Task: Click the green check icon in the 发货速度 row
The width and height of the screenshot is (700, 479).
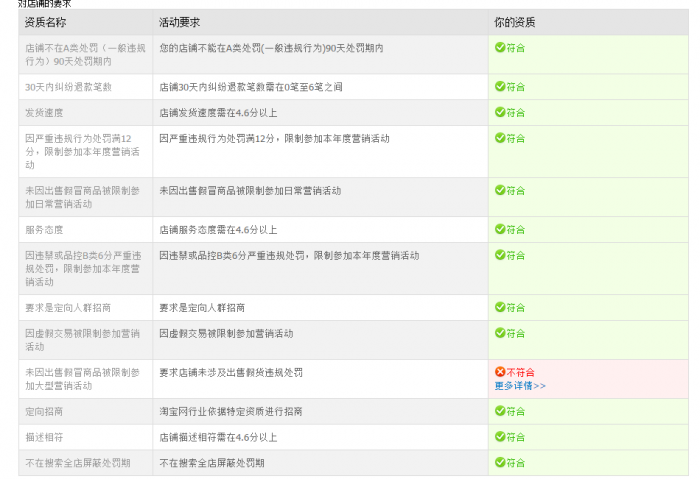Action: tap(500, 112)
